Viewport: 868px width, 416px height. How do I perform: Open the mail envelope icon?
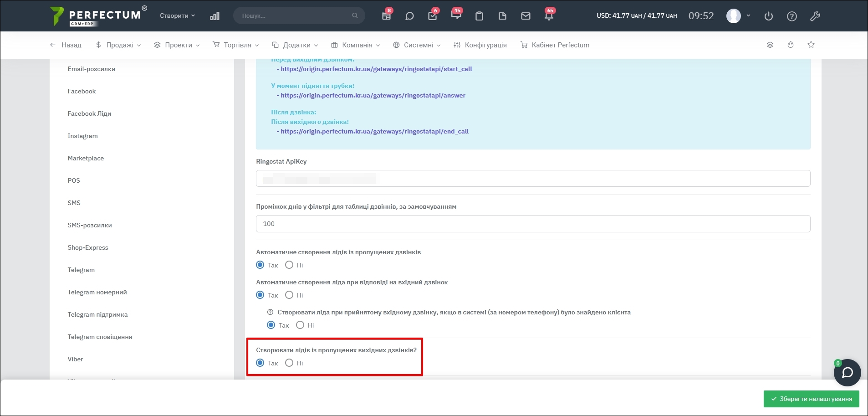[x=526, y=16]
